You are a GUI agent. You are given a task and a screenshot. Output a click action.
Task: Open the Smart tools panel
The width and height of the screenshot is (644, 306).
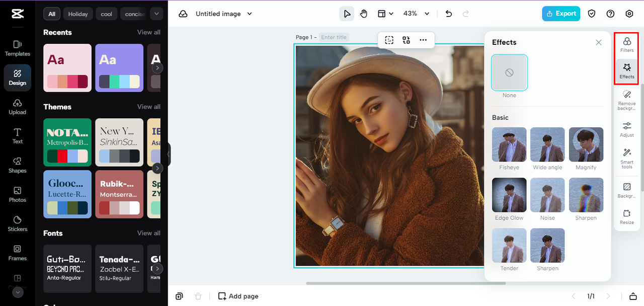pos(627,159)
